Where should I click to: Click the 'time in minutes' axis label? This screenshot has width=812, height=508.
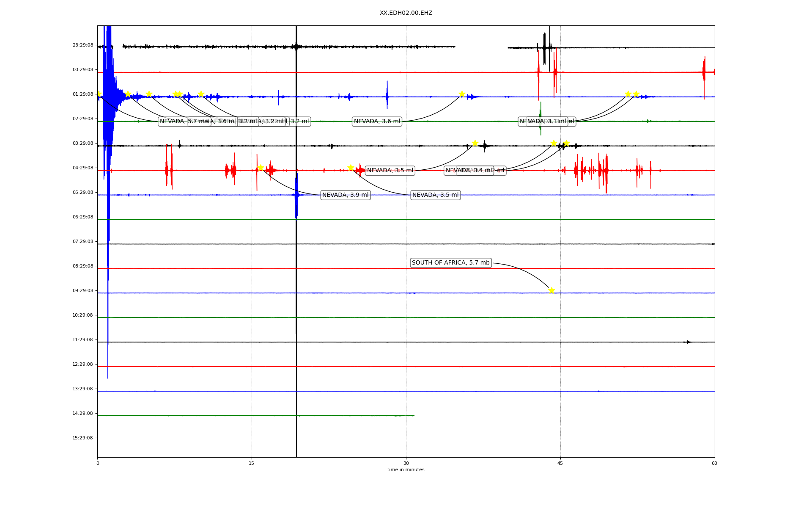pyautogui.click(x=406, y=470)
